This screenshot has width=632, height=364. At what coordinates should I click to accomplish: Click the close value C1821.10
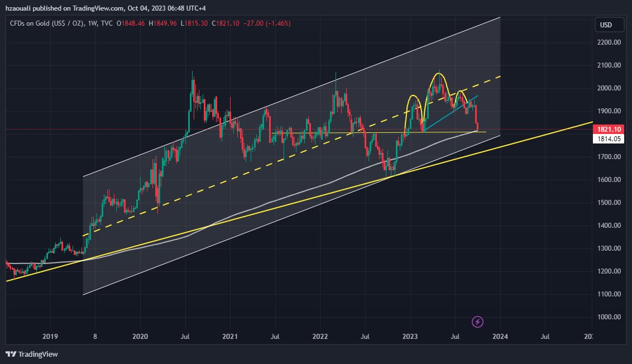pyautogui.click(x=226, y=23)
